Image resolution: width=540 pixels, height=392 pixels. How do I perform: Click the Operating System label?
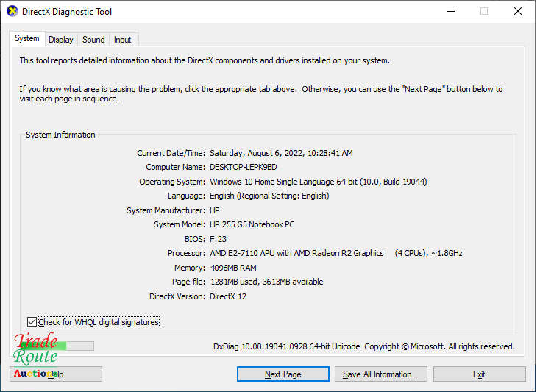172,182
